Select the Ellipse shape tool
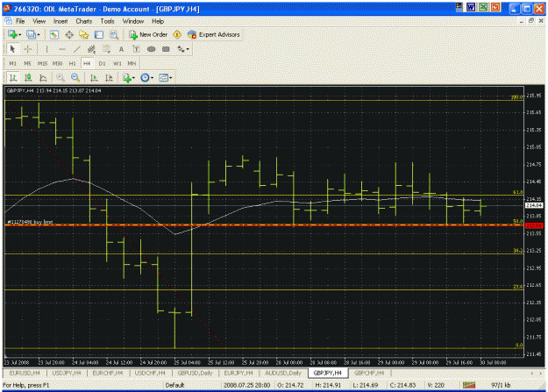This screenshot has width=548, height=392. [151, 49]
